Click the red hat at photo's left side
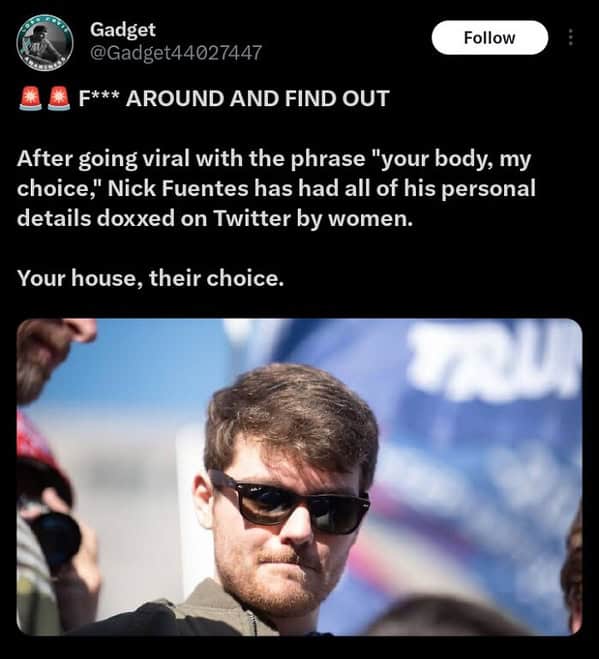This screenshot has height=659, width=599. [x=38, y=450]
